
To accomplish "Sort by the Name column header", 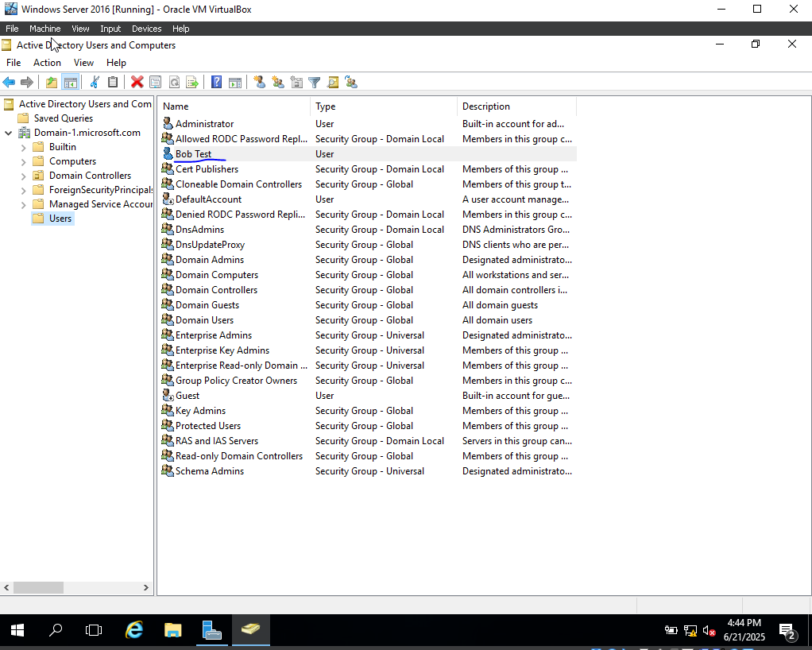I will (234, 106).
